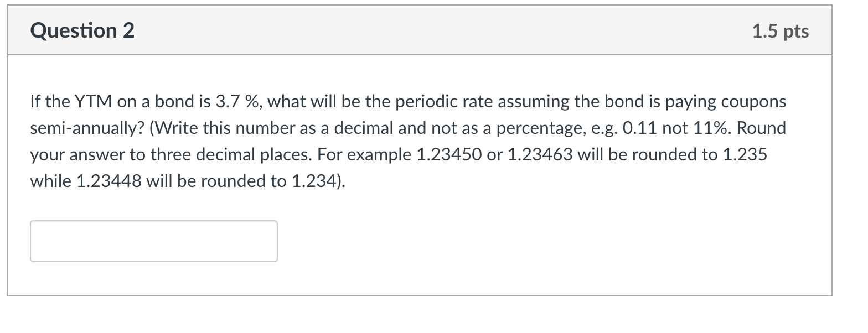Select the Question 2 header
Viewport: 868px width, 333px height.
click(x=82, y=30)
